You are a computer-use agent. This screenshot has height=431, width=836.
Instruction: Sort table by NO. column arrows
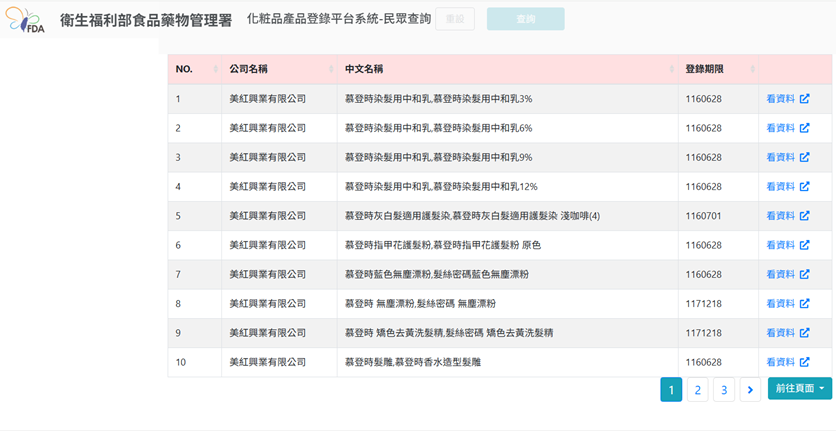click(x=215, y=69)
